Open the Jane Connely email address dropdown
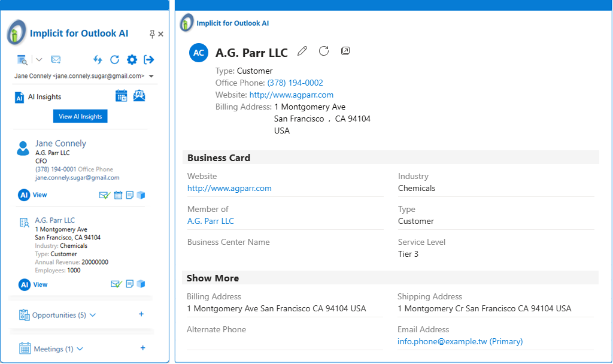The image size is (613, 364). pyautogui.click(x=151, y=77)
